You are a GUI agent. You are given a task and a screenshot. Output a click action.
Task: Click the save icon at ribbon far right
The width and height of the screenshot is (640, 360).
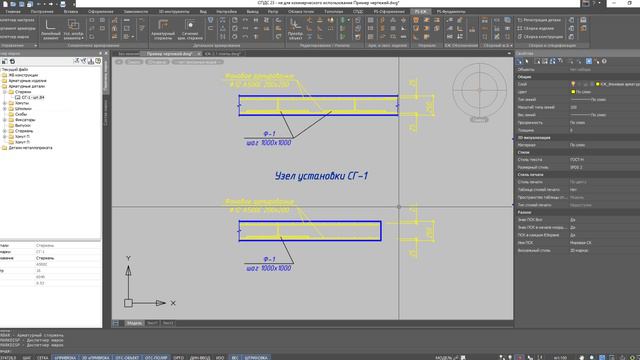pyautogui.click(x=583, y=20)
